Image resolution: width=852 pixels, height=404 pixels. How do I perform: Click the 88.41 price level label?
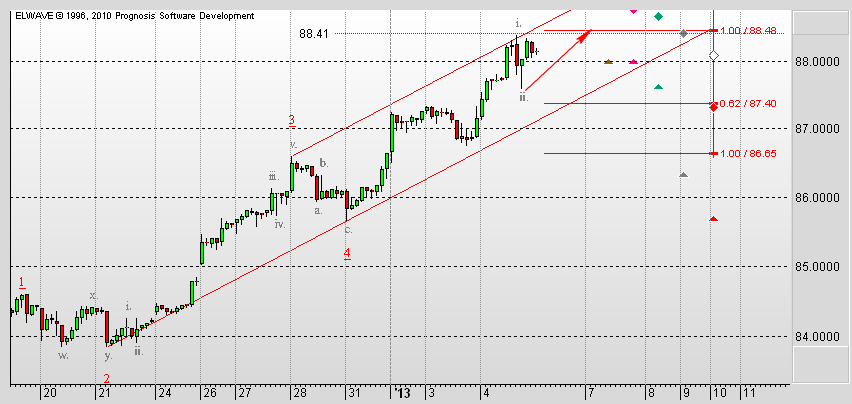point(314,34)
